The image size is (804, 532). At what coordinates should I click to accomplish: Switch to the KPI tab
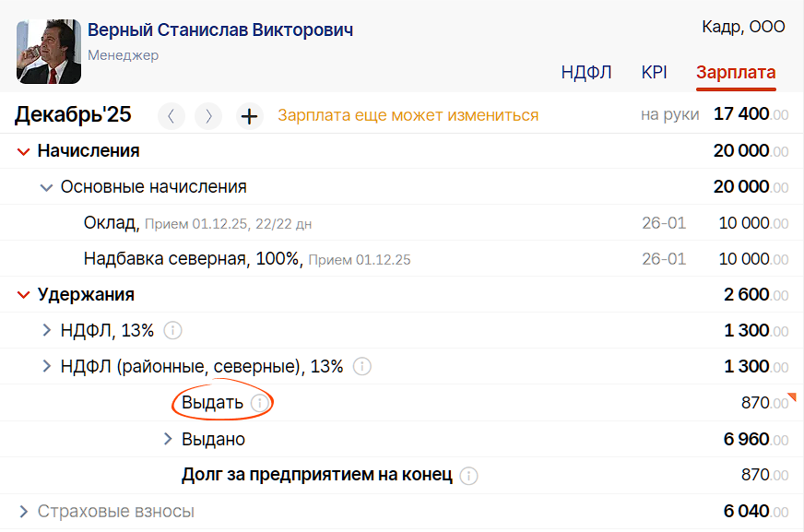pos(654,72)
